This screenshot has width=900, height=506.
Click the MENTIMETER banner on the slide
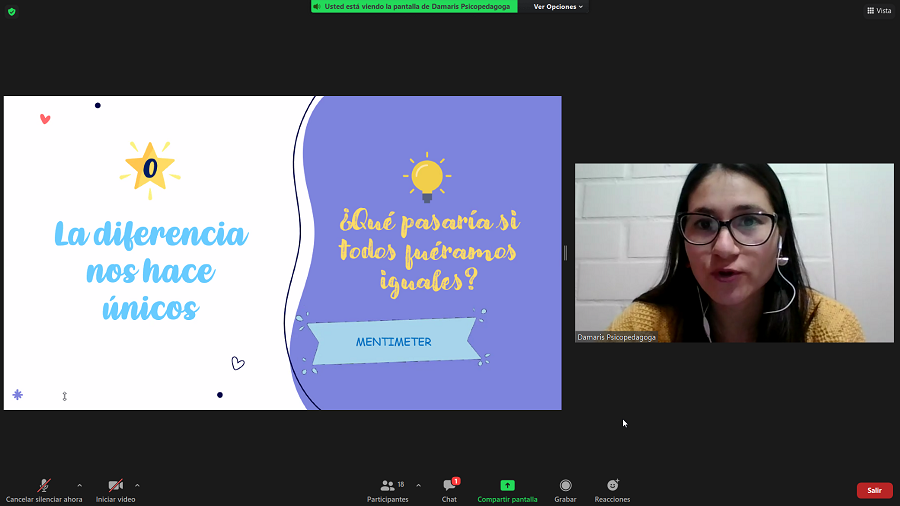pos(394,342)
